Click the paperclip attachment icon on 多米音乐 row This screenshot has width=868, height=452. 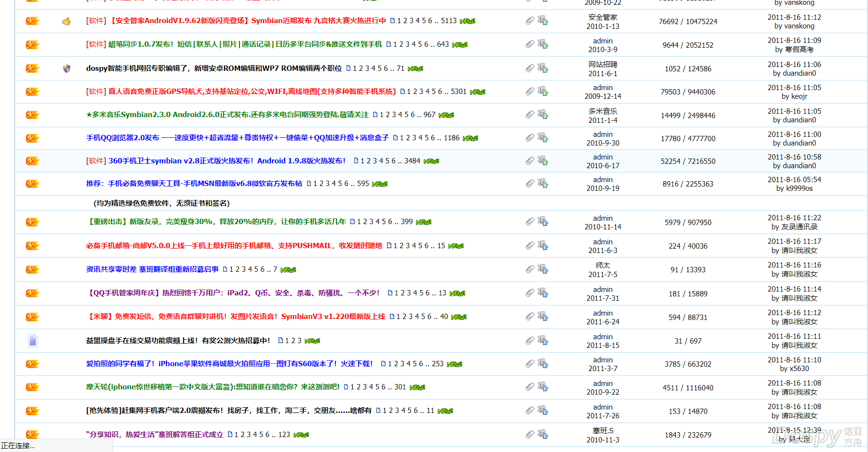(x=530, y=115)
